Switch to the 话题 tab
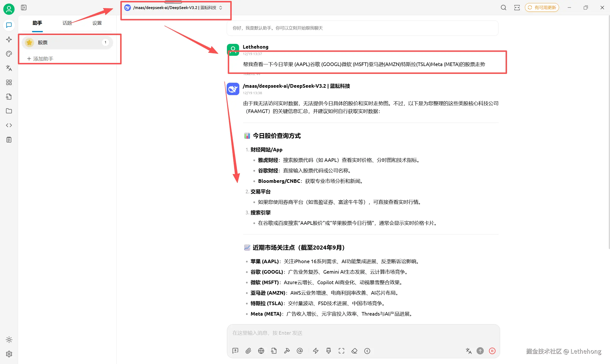 [67, 23]
